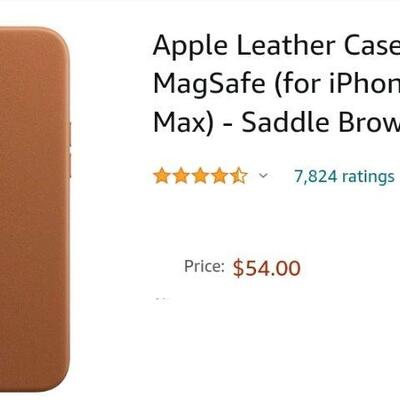
Task: Click the second gold rating star
Action: point(181,176)
